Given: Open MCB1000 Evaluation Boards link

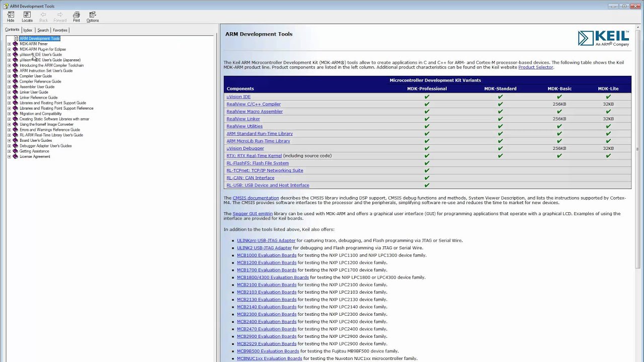Looking at the screenshot, I should pyautogui.click(x=267, y=255).
